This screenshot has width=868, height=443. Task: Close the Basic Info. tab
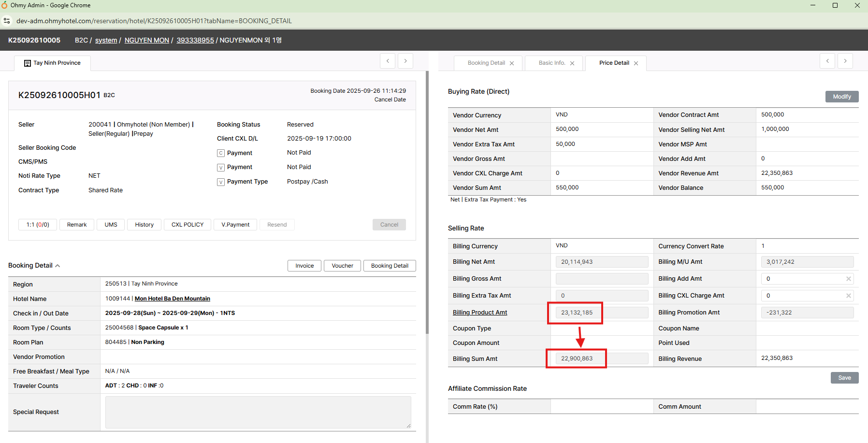point(572,63)
